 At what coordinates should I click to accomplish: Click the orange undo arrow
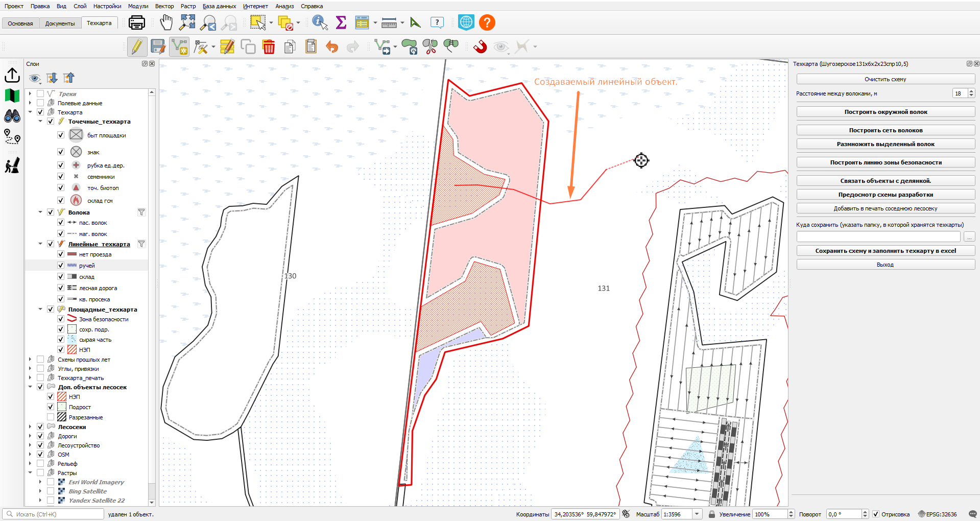pos(332,47)
